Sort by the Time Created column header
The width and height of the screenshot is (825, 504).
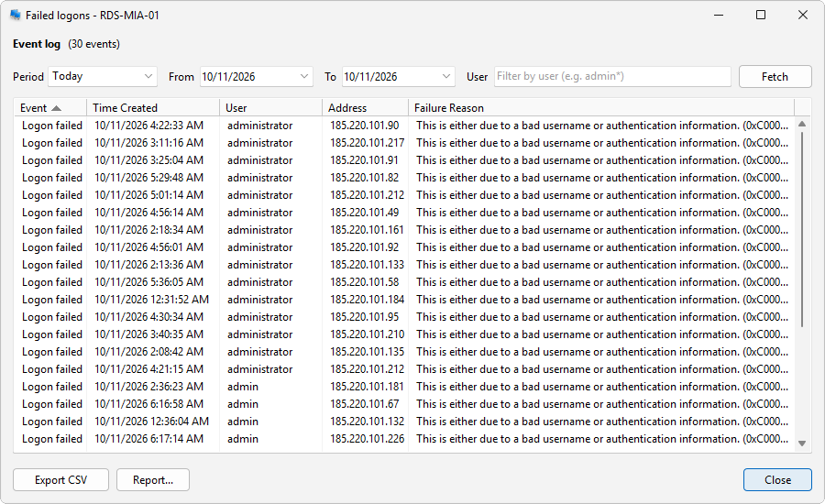(153, 108)
